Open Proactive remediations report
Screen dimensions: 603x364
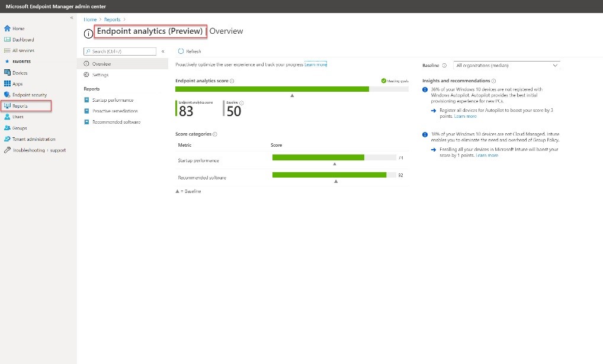click(x=115, y=111)
